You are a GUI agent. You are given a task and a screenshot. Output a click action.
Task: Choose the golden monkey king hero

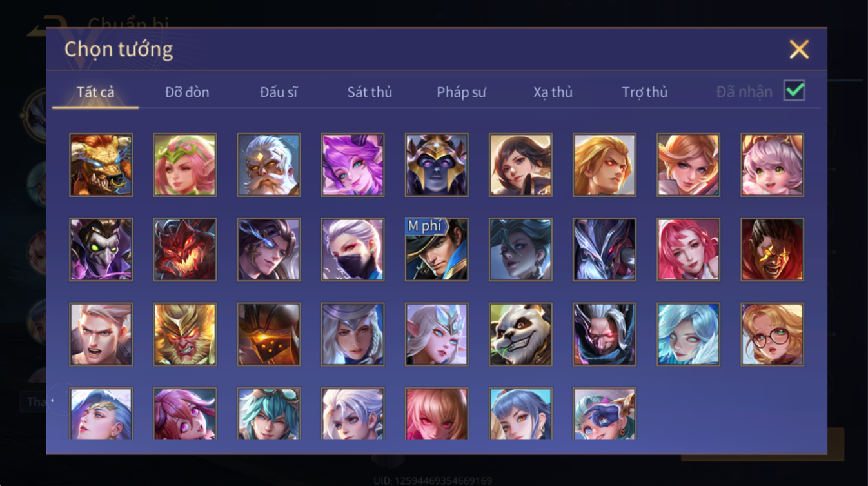[x=185, y=334]
